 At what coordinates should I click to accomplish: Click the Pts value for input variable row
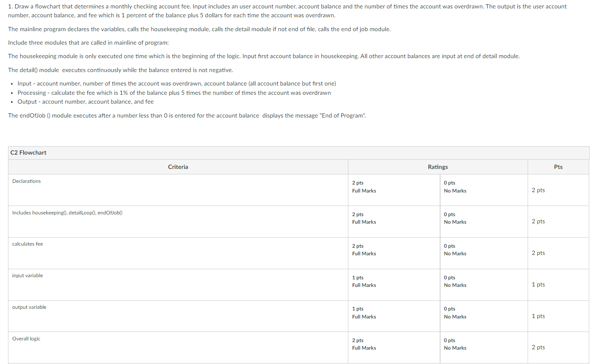(538, 284)
